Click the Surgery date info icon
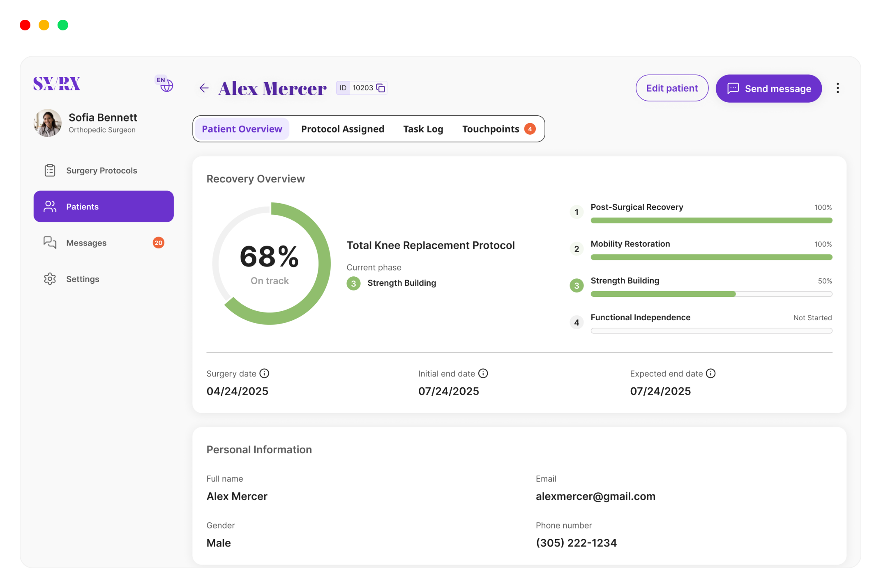The image size is (881, 588). (x=265, y=374)
